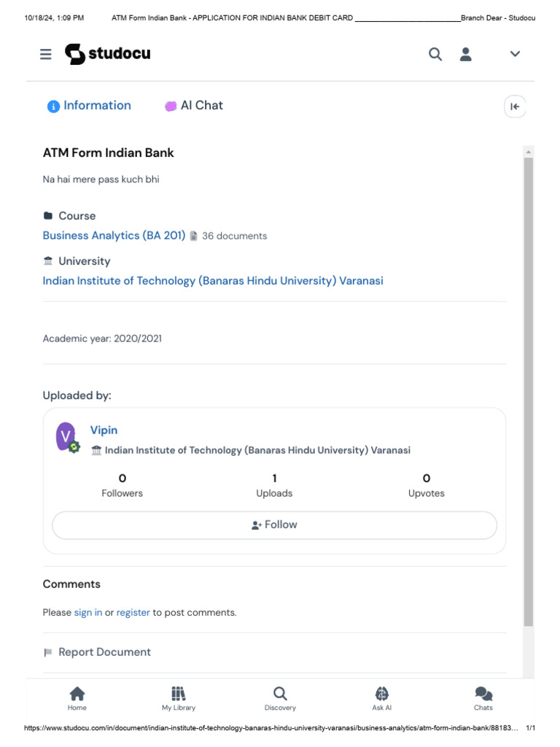Click Vipin's avatar thumbnail

click(66, 436)
